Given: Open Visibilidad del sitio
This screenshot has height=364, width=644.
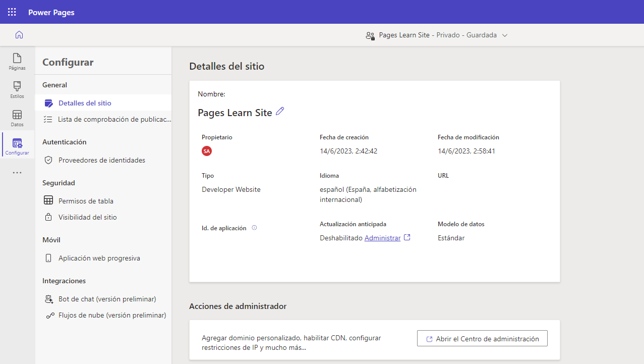Looking at the screenshot, I should coord(103,217).
